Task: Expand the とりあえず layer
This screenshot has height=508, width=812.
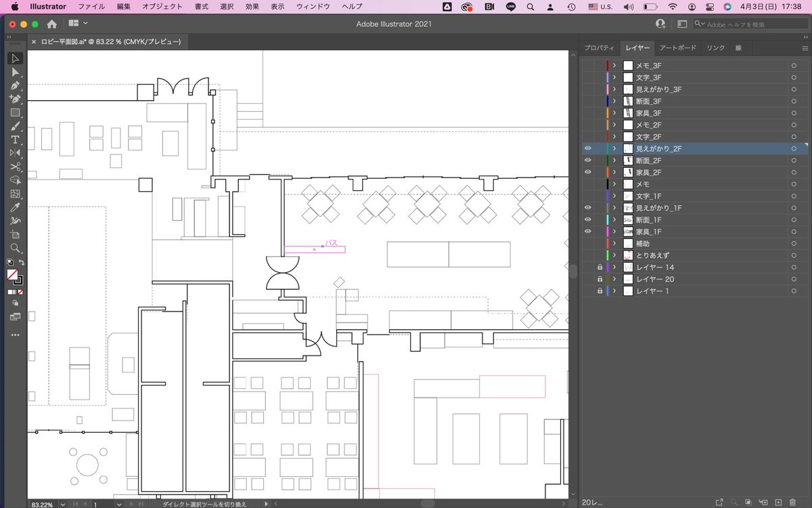Action: pyautogui.click(x=614, y=255)
